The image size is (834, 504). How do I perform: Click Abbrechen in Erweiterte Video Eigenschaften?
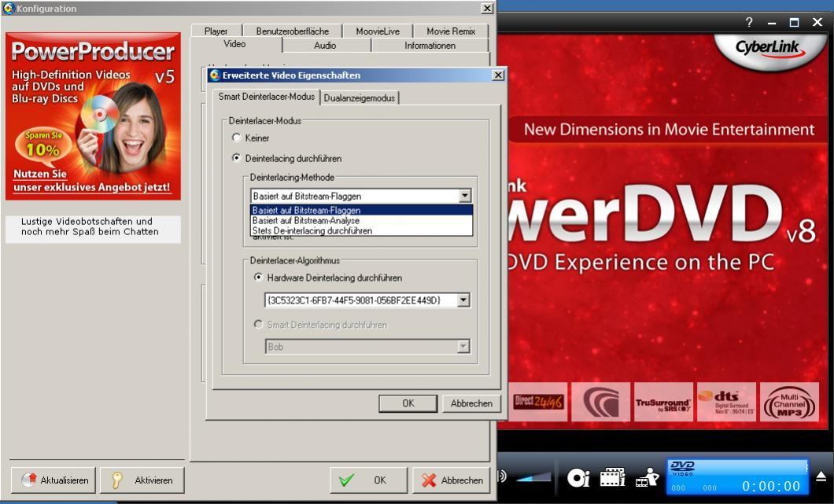click(471, 403)
